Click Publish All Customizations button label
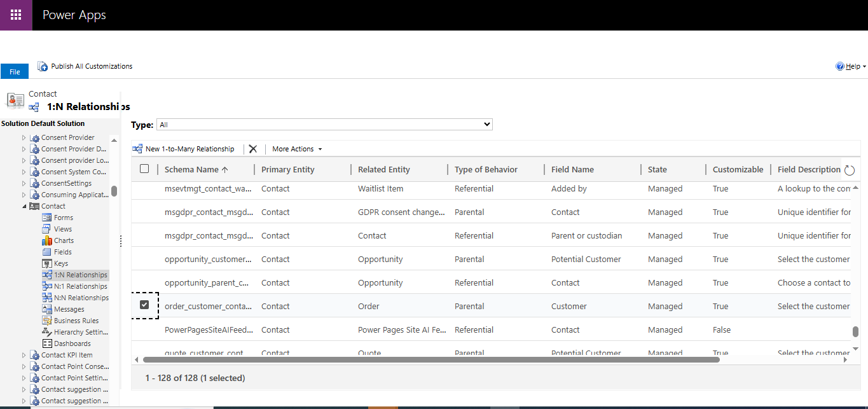Viewport: 868px width, 409px height. pyautogui.click(x=92, y=66)
